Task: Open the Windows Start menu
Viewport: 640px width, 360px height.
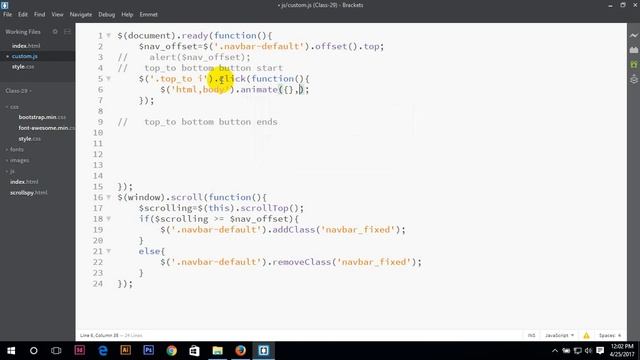Action: click(x=11, y=351)
